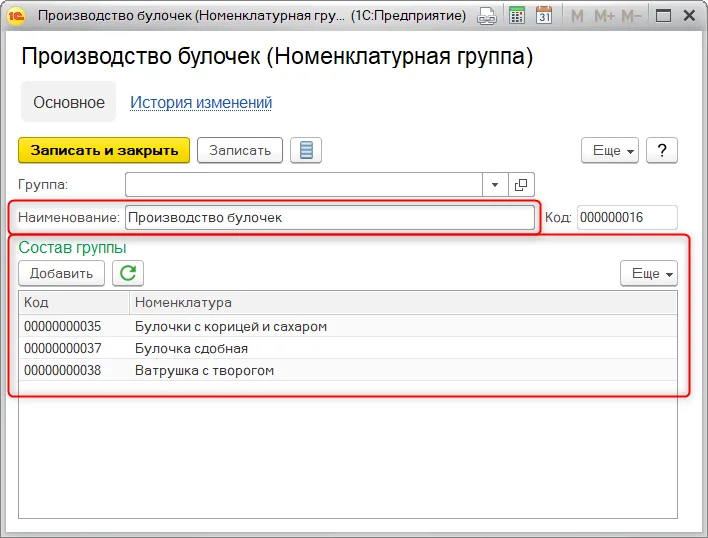Select the Булочка сдобная row
The width and height of the screenshot is (708, 538).
point(348,348)
